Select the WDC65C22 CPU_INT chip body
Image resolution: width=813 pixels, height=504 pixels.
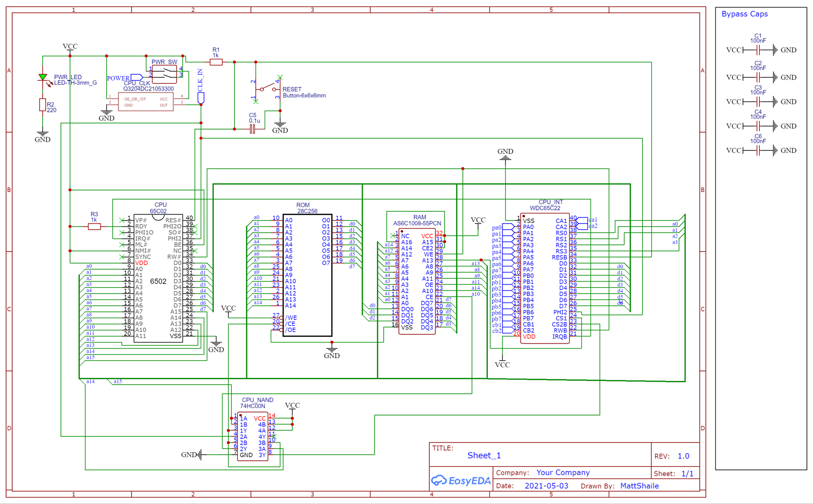(545, 278)
